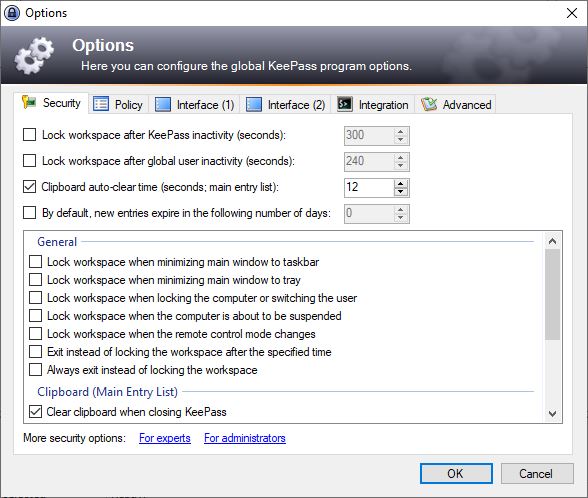Switch to the Policy tab
This screenshot has height=498, width=588.
(x=119, y=104)
